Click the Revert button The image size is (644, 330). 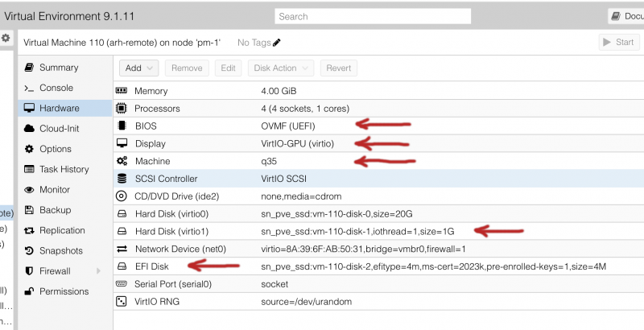point(338,68)
